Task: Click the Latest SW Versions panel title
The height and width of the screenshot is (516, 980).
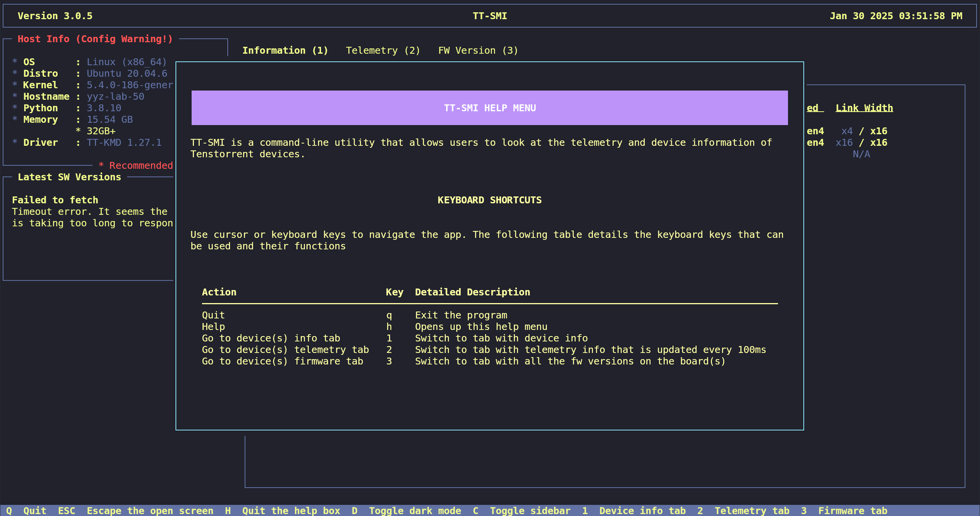Action: coord(69,177)
